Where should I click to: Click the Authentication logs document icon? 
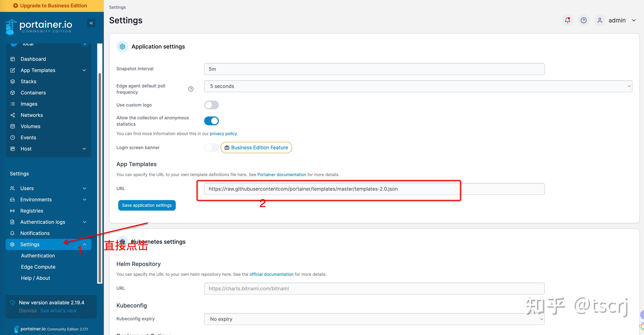click(x=12, y=222)
